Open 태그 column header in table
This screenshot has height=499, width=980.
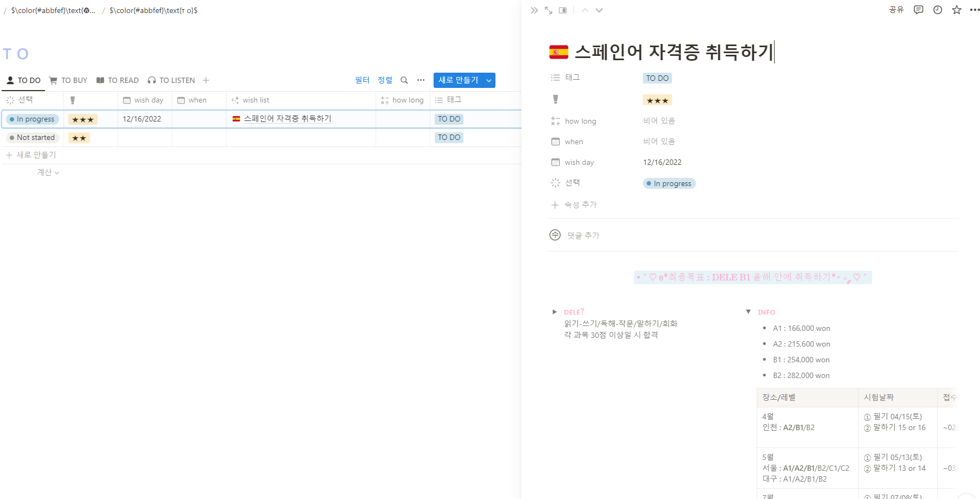(475, 100)
